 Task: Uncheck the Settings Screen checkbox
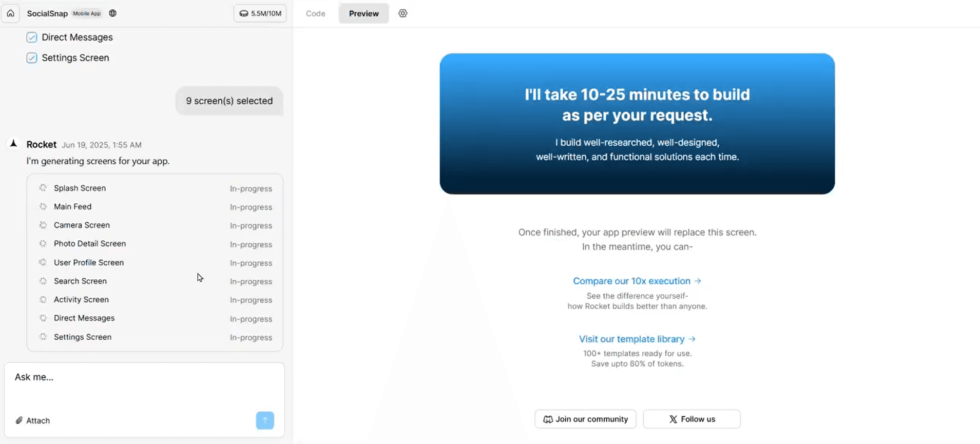coord(32,57)
